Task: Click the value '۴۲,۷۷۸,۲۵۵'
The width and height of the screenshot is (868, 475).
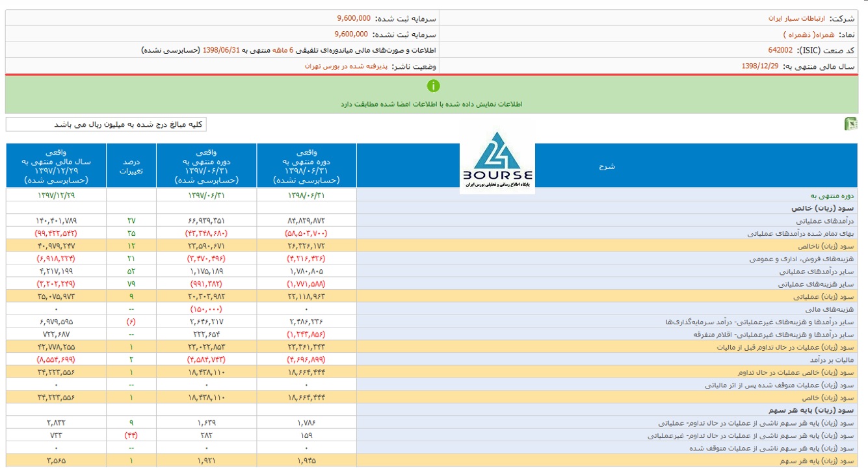Action: click(57, 347)
